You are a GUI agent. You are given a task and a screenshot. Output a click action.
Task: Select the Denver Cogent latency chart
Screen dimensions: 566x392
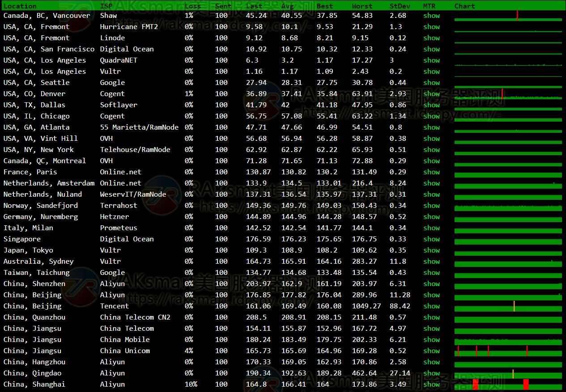tap(508, 94)
